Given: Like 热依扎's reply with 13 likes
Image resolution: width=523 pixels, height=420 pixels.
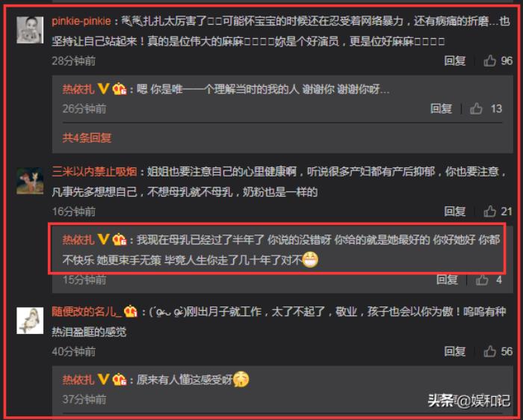Looking at the screenshot, I should (476, 108).
